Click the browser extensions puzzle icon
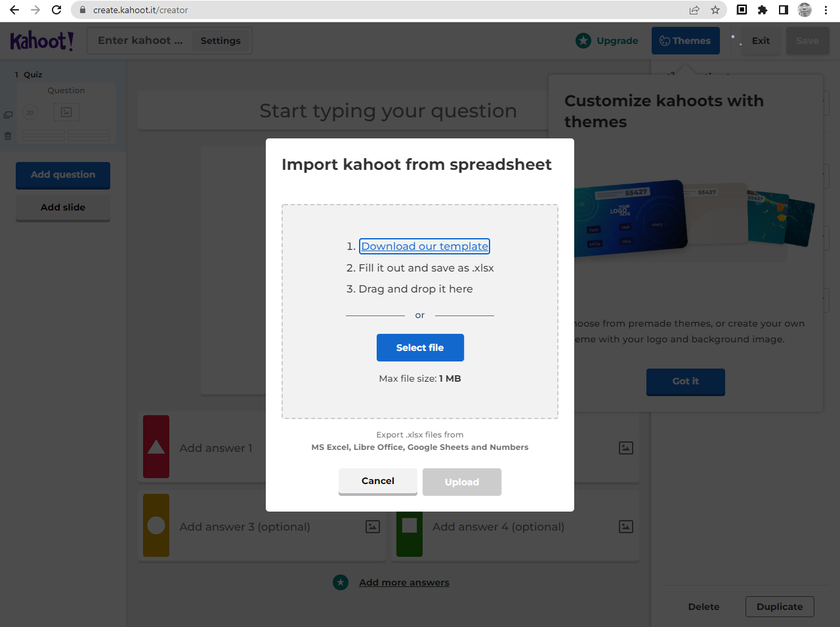Image resolution: width=840 pixels, height=627 pixels. click(x=763, y=10)
